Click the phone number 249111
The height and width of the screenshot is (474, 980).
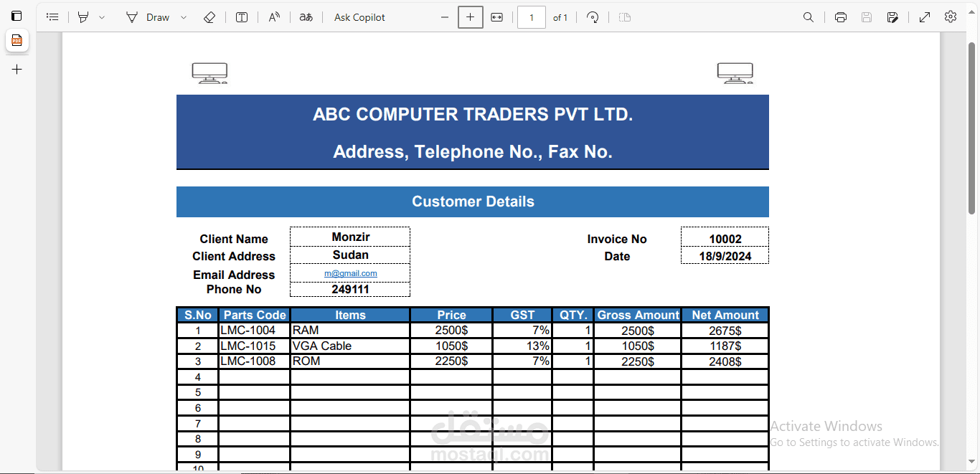point(350,290)
